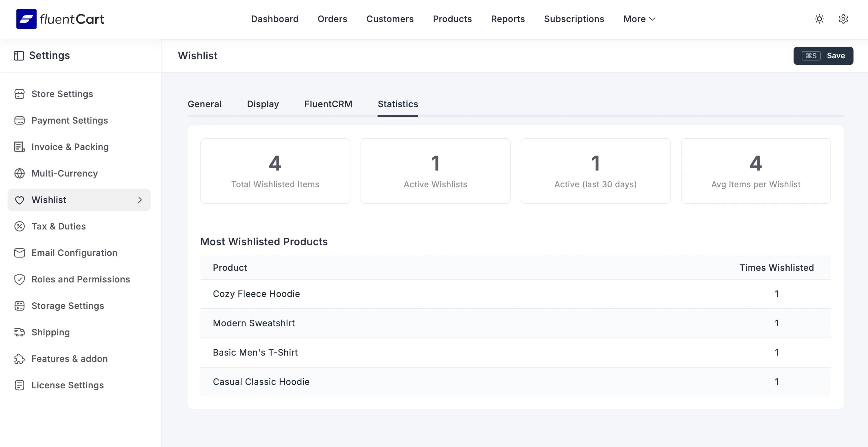Screen dimensions: 868x447
Task: Collapse the Settings sidebar panel icon
Action: (19, 55)
